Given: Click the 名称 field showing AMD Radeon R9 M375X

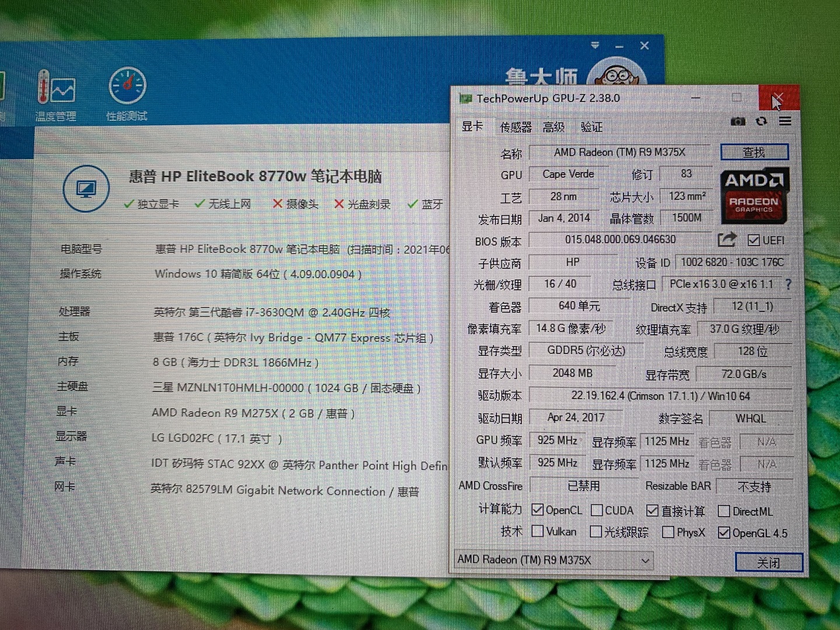Looking at the screenshot, I should 619,152.
